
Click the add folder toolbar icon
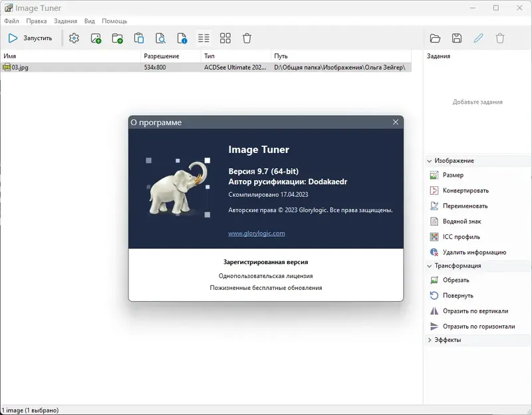coord(117,38)
